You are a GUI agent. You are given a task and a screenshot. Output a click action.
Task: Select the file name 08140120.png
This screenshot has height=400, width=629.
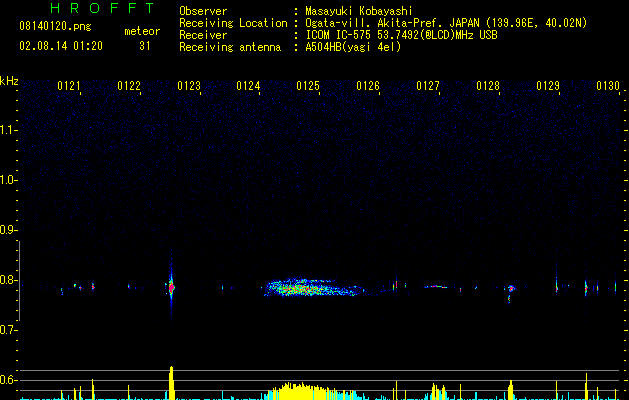point(55,27)
